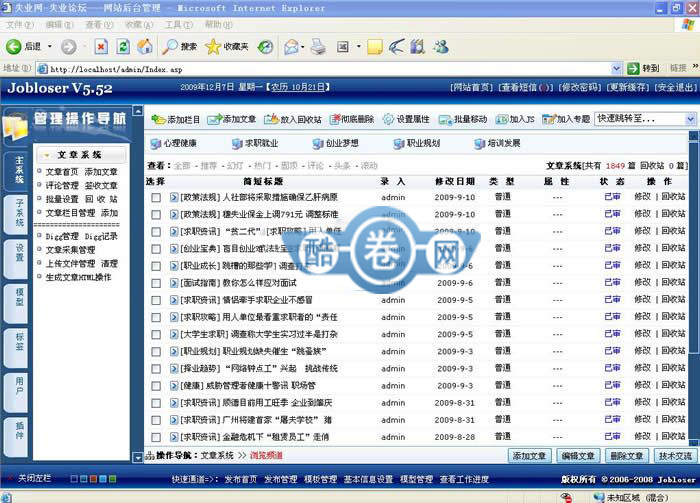This screenshot has height=503, width=700.
Task: Check the box for 职业规划缺失催生 row
Action: click(156, 352)
